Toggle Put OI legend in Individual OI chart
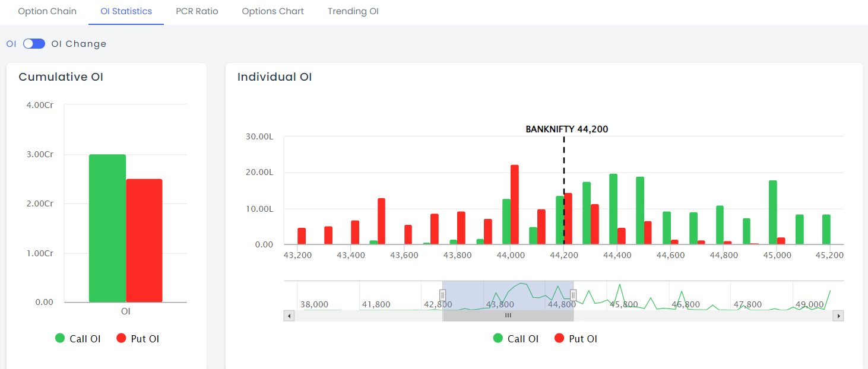Screen dimensions: 868x369 [x=576, y=339]
